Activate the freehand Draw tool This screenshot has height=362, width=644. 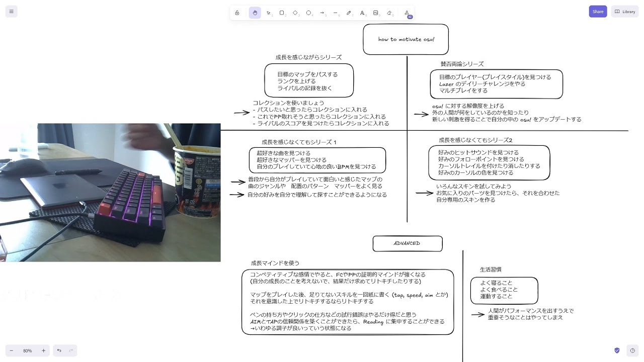tap(349, 13)
